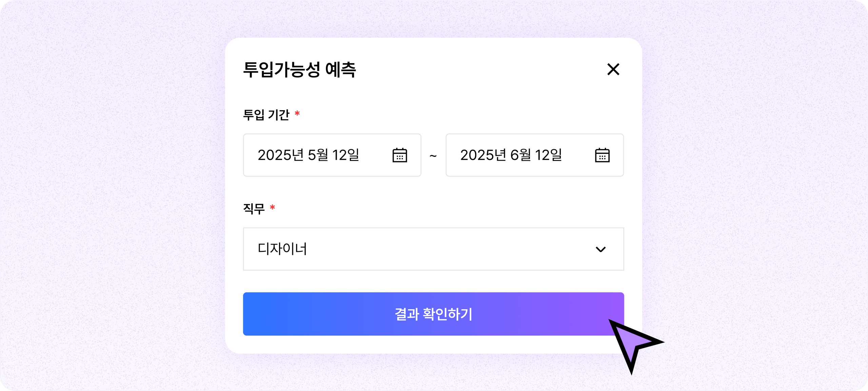Close the 투입가능성 예측 dialog

click(613, 69)
